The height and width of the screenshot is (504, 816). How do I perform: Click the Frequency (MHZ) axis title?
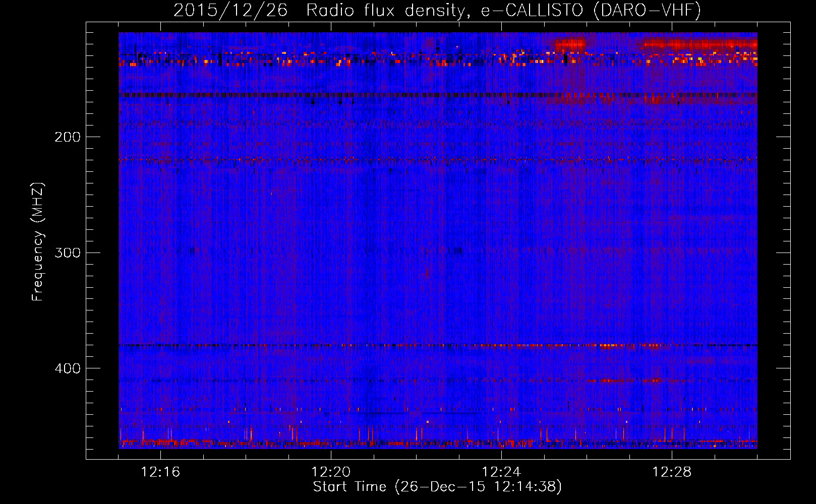tap(38, 242)
